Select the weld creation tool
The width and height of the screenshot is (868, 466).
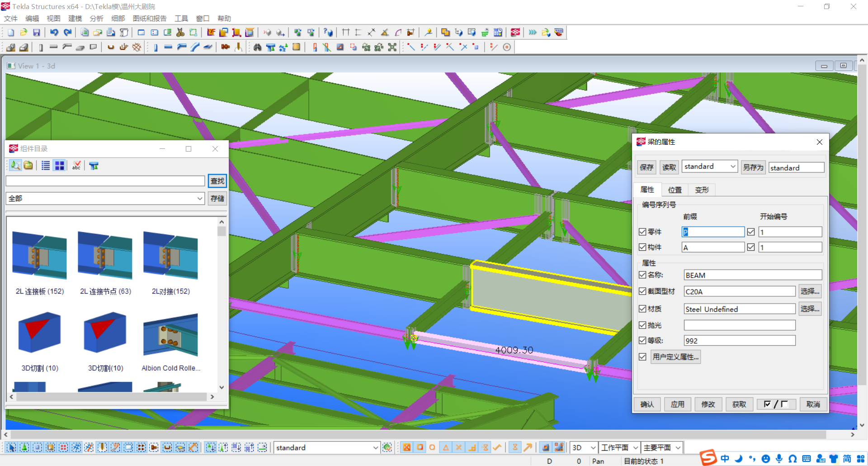click(x=239, y=47)
